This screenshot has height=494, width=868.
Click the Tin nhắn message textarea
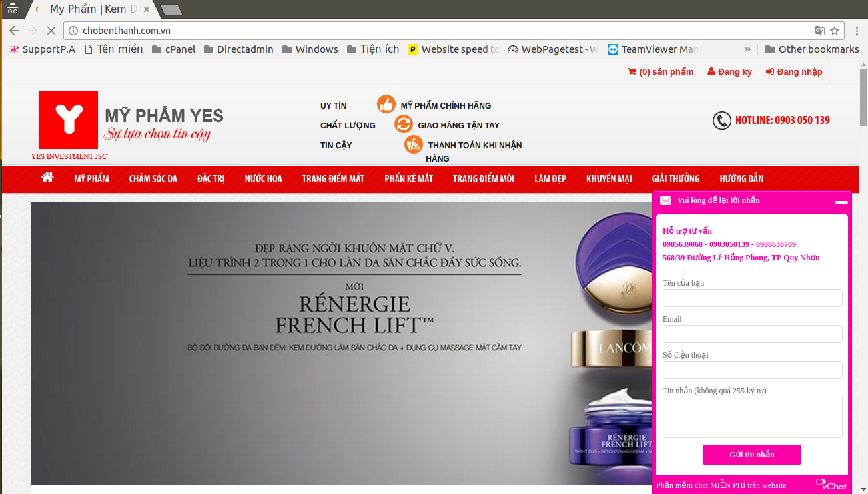coord(753,417)
